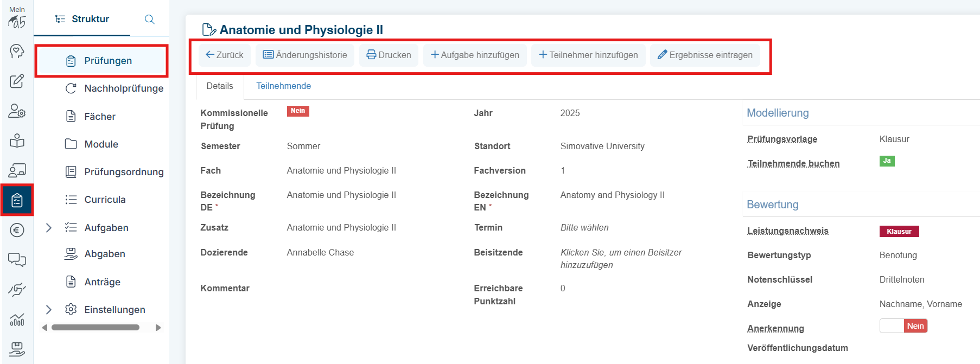Screen dimensions: 980x364
Task: Open the user settings icon in left rail
Action: [x=17, y=111]
